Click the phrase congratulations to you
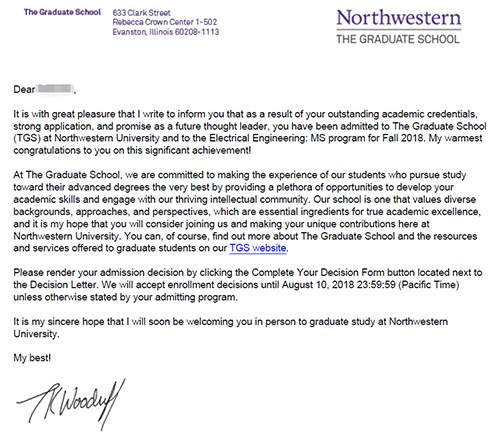Image resolution: width=500 pixels, height=440 pixels. 57,150
